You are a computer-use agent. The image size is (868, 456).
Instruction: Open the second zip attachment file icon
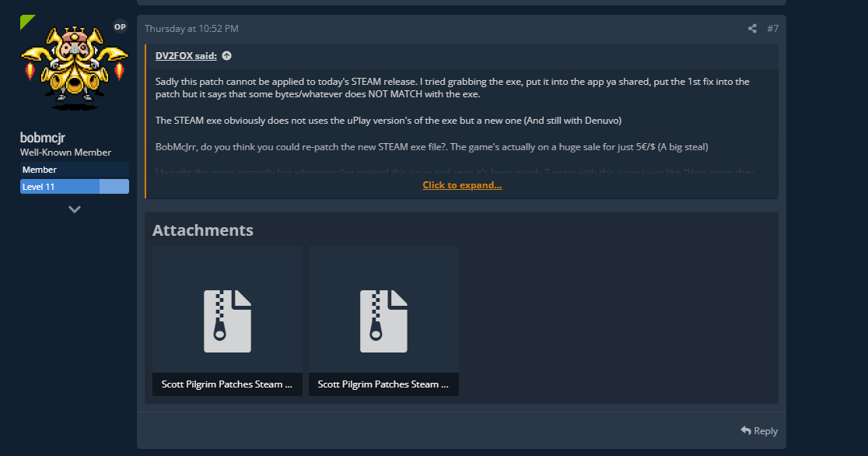pyautogui.click(x=383, y=321)
